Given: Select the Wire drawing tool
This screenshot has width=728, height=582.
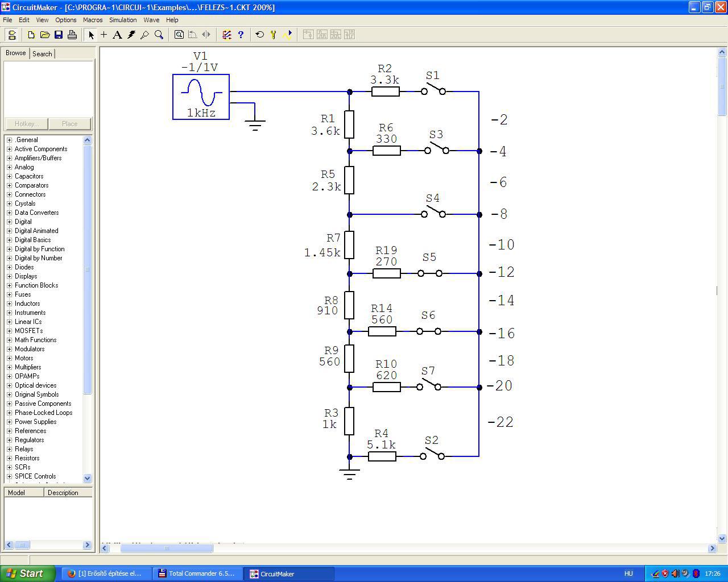Looking at the screenshot, I should 104,35.
